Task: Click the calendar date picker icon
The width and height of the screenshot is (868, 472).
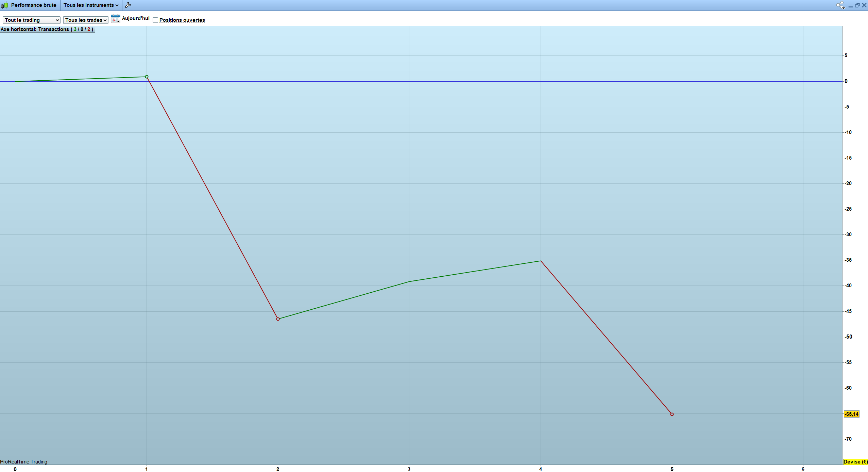Action: coord(115,19)
